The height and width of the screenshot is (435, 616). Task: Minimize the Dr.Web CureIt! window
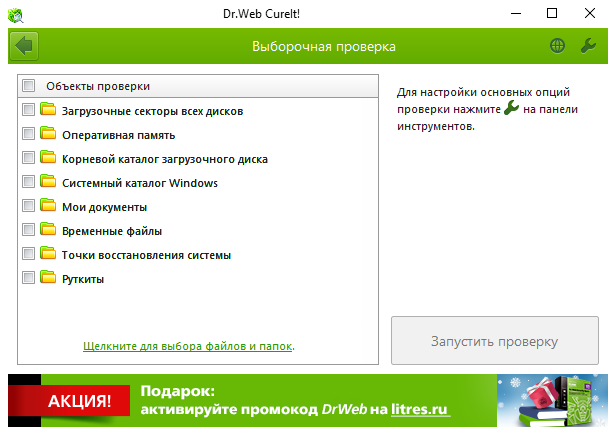(516, 13)
